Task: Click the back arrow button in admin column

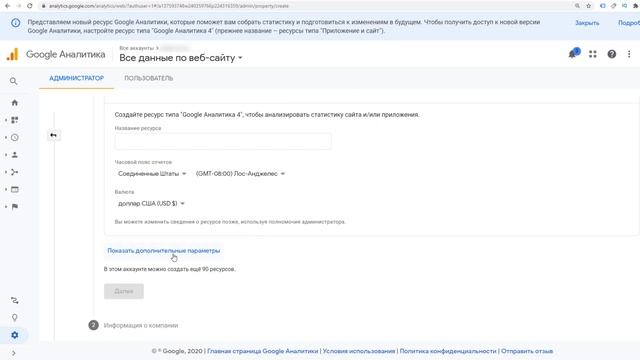Action: tap(53, 135)
